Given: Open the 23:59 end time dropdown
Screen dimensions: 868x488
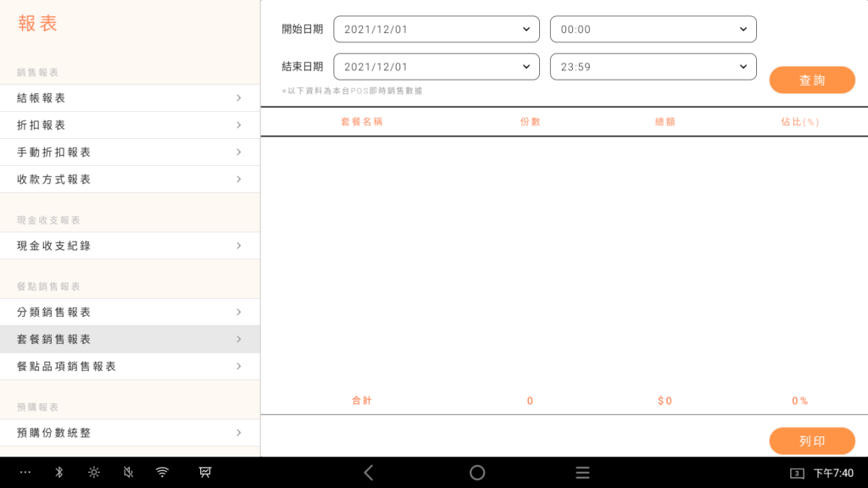Looking at the screenshot, I should [653, 66].
